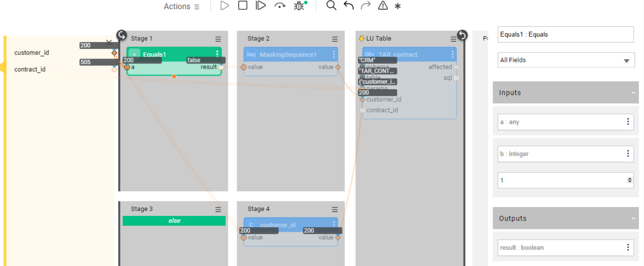Image resolution: width=644 pixels, height=266 pixels.
Task: Click the b integer value stepper
Action: click(x=629, y=180)
